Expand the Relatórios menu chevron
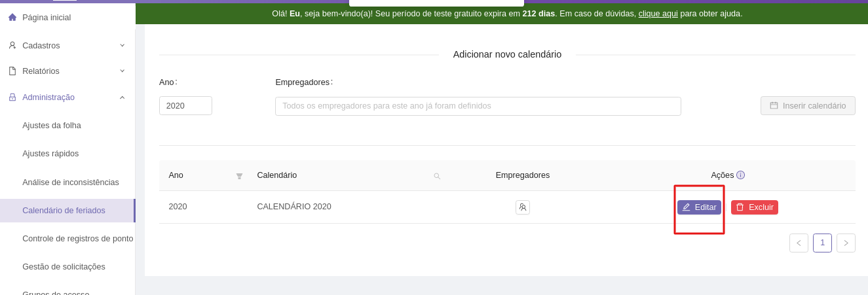Viewport: 868px width, 295px height. coord(122,71)
